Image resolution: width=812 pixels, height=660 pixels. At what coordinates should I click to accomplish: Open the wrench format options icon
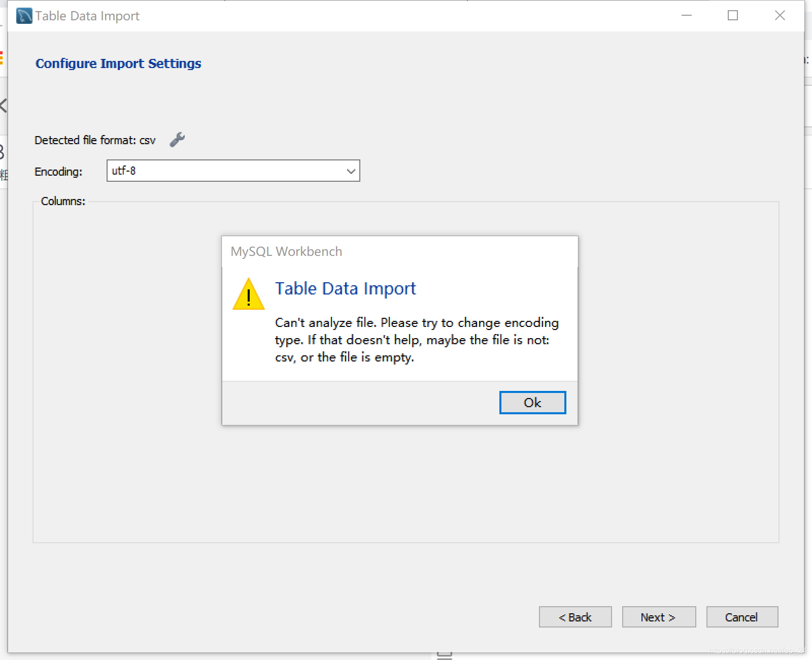(177, 140)
